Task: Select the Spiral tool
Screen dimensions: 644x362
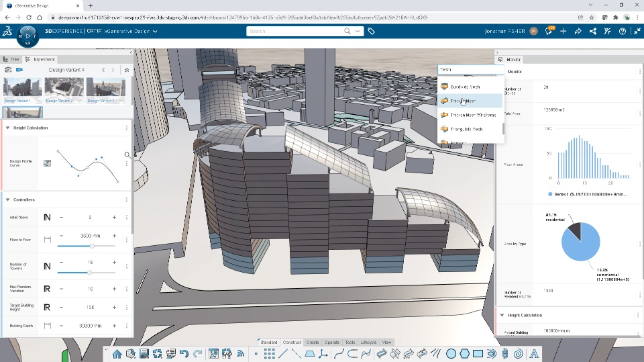Action: pos(519,354)
